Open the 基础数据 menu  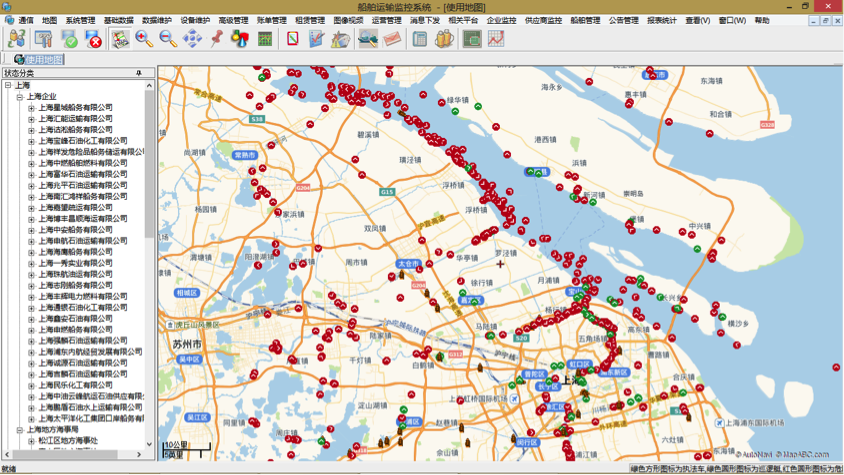click(x=118, y=20)
